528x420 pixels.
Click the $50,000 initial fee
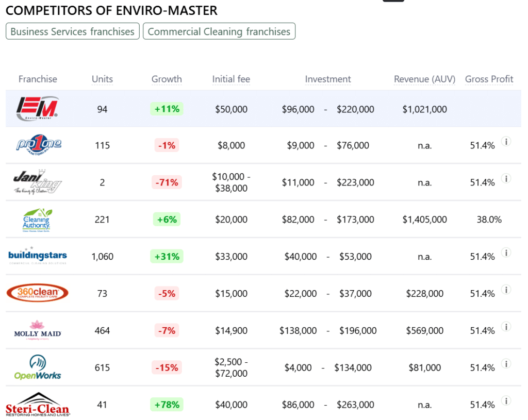[231, 109]
